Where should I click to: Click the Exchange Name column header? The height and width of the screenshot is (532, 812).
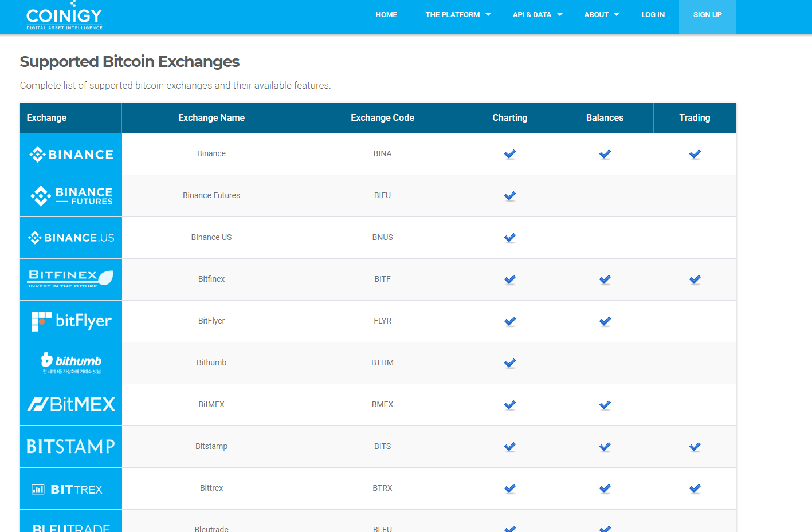click(x=211, y=118)
